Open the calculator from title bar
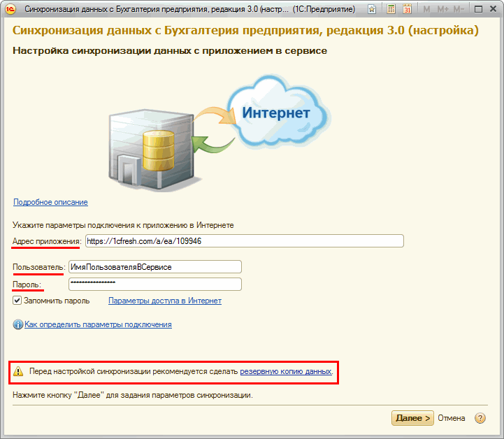The width and height of the screenshot is (504, 439). point(391,9)
